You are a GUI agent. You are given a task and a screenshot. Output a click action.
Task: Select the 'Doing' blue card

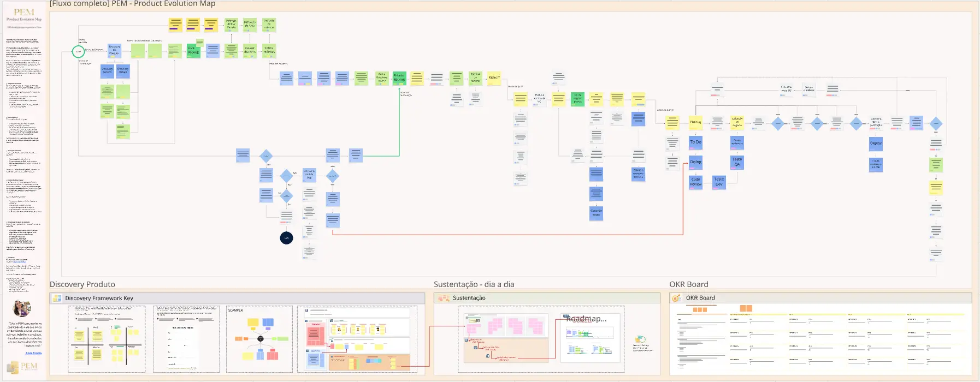(x=695, y=162)
